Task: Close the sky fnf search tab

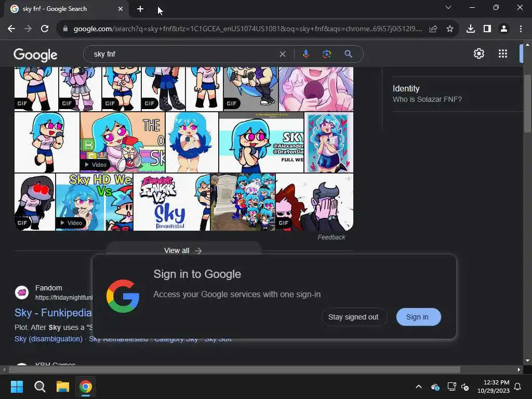Action: click(121, 9)
